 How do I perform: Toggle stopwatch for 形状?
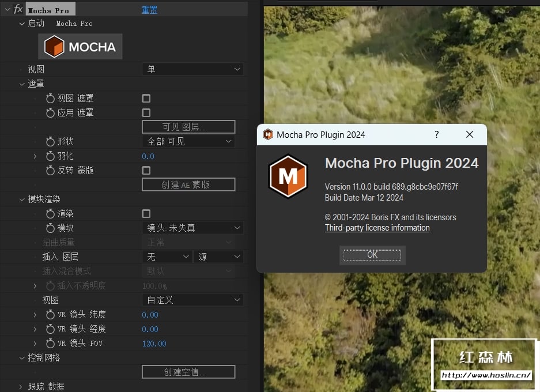point(50,142)
